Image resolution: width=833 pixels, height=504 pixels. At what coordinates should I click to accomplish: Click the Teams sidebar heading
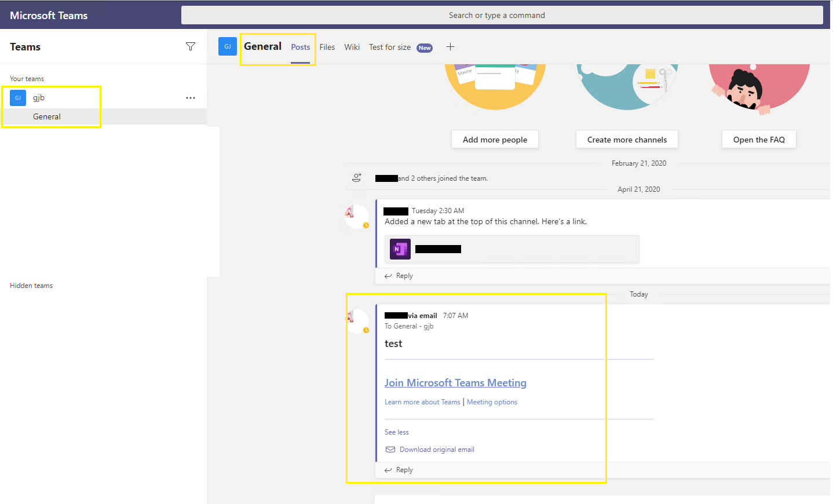(25, 47)
